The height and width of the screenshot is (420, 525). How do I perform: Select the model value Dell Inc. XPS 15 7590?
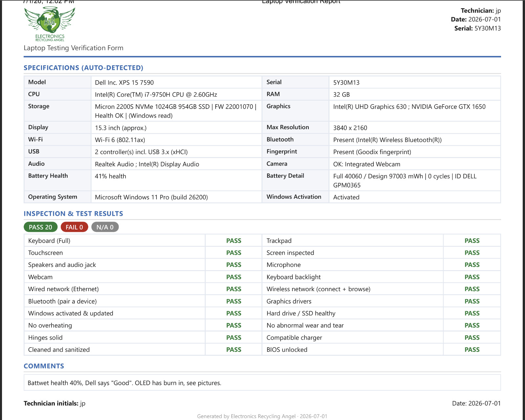click(124, 83)
